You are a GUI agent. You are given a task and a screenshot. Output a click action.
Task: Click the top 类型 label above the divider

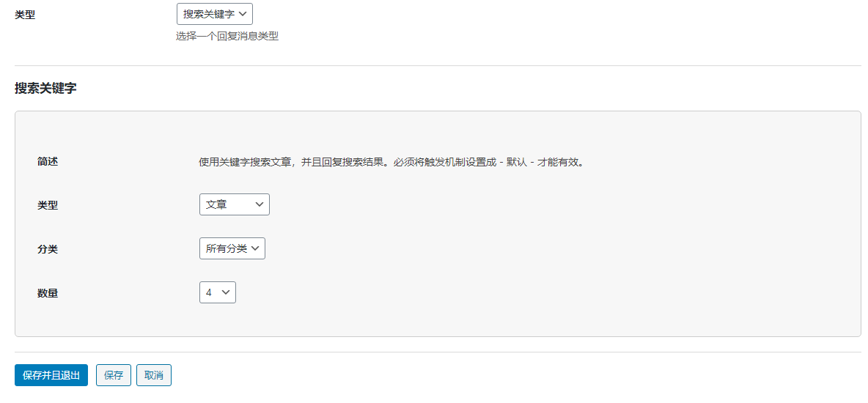(x=25, y=14)
